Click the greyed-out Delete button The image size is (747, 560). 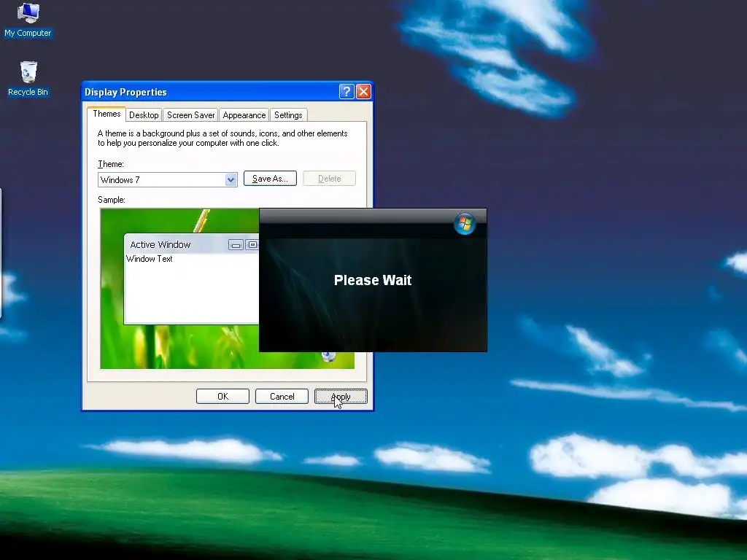point(329,179)
